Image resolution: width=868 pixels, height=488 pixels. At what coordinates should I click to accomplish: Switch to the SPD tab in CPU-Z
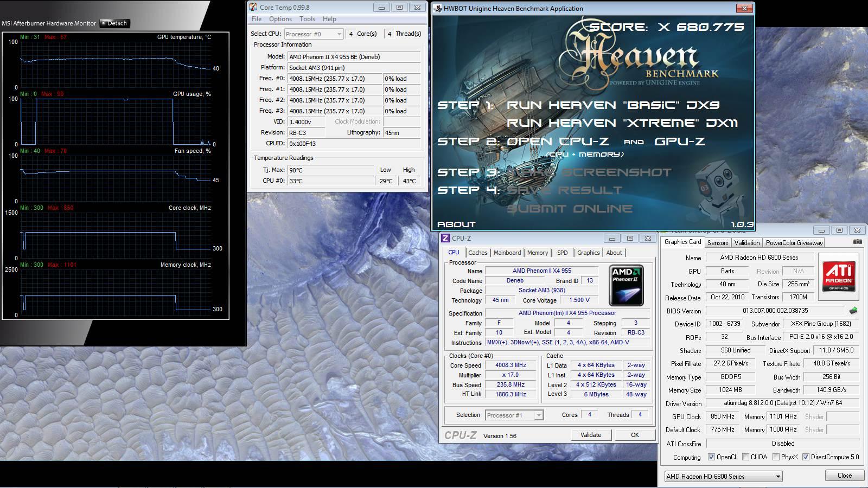point(563,253)
